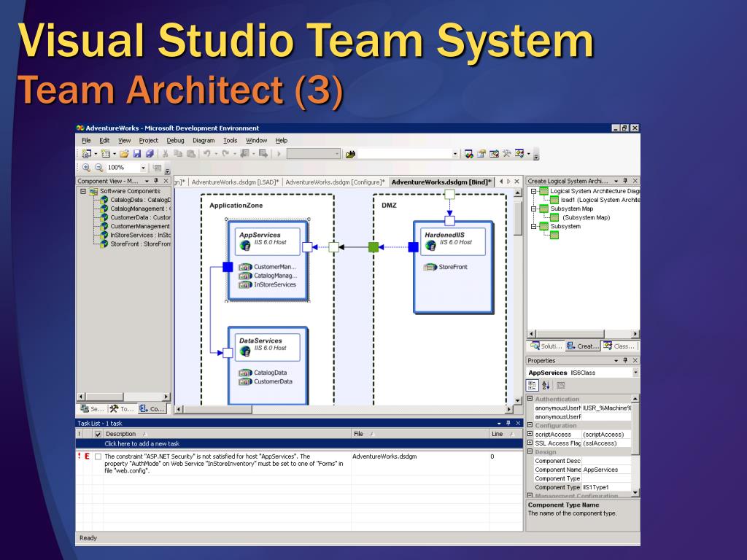Open the Tools menu
Image resolution: width=747 pixels, height=560 pixels.
click(x=230, y=141)
